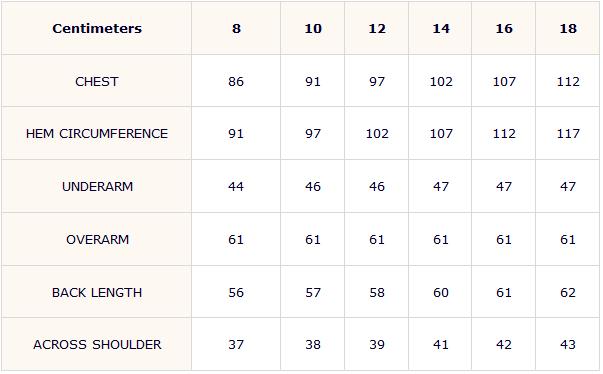Screen dimensions: 603x374
Task: Select chest value 102 under size 14
Action: 441,81
